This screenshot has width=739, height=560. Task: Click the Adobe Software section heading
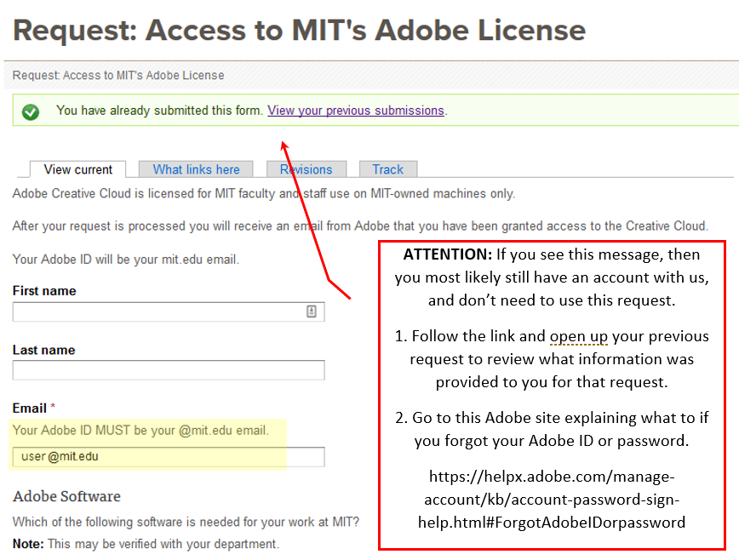point(66,496)
